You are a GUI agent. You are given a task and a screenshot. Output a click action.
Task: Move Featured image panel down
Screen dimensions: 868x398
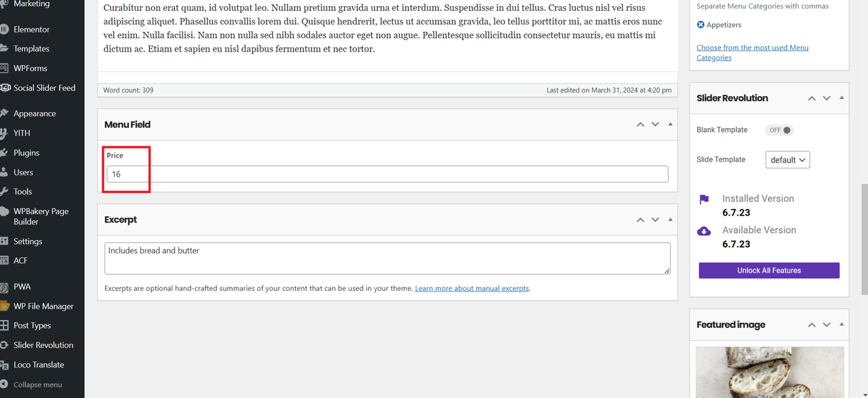(827, 325)
